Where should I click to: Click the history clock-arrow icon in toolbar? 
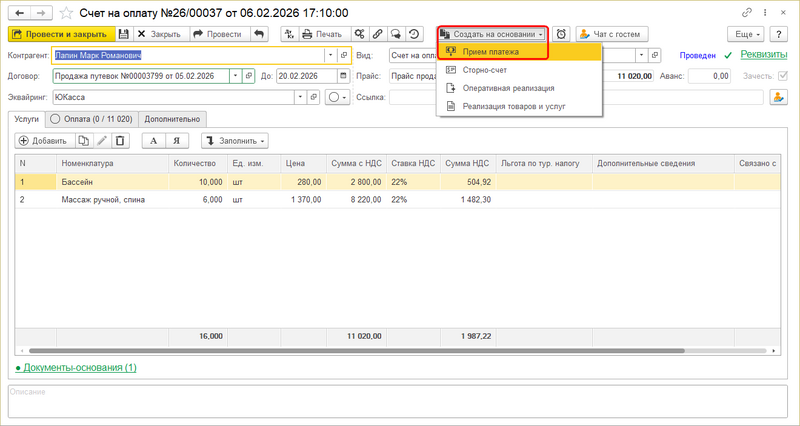click(x=413, y=34)
